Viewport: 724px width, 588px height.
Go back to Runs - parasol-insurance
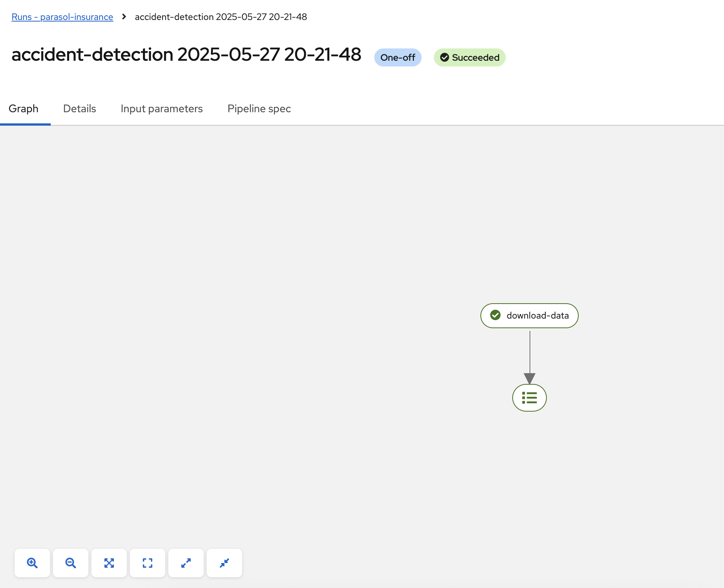(x=62, y=17)
